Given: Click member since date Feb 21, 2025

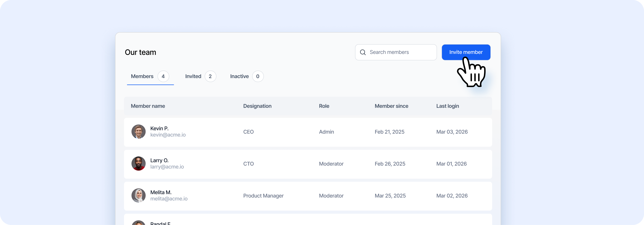Looking at the screenshot, I should [389, 132].
